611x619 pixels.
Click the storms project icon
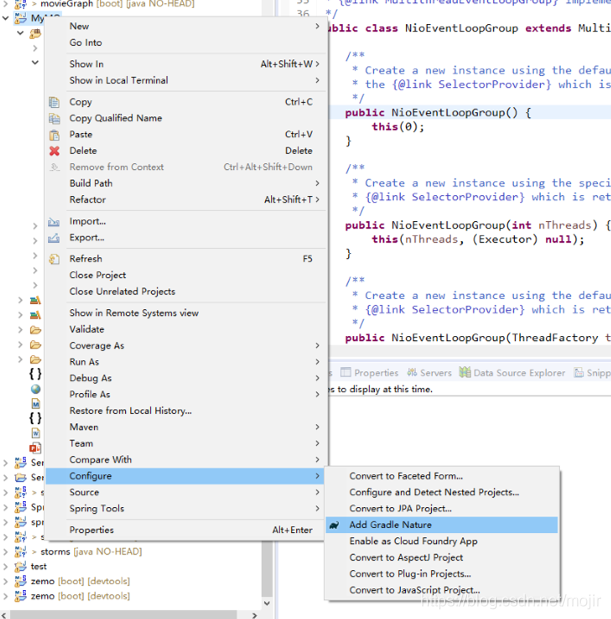click(x=21, y=551)
